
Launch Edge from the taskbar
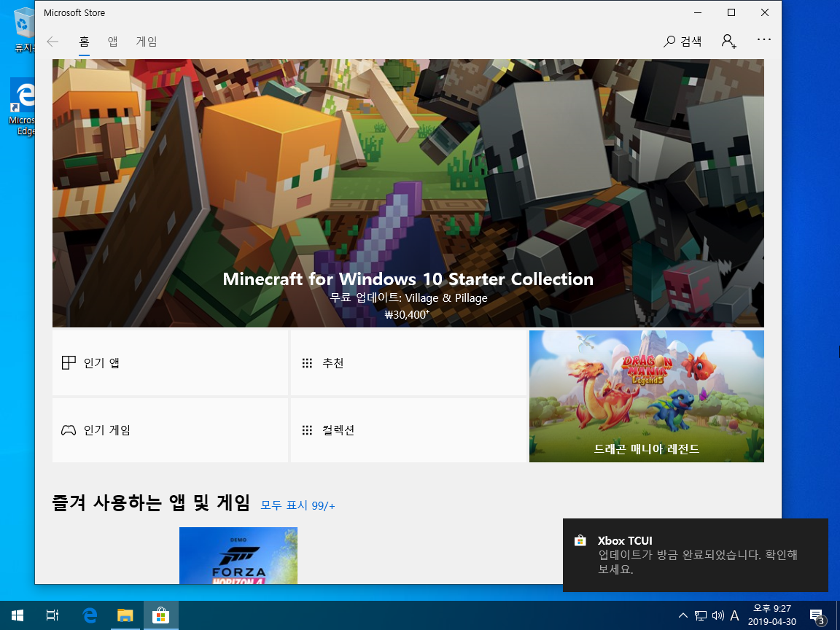point(90,615)
